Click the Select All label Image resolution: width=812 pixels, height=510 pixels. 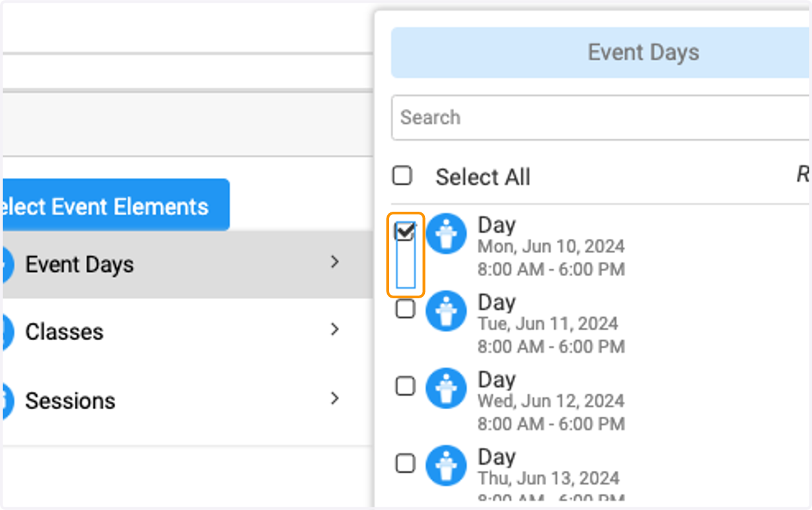[483, 177]
